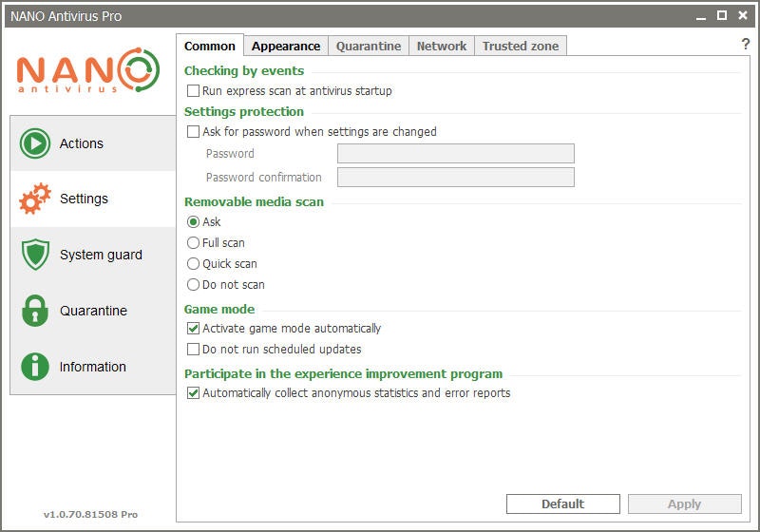Click the NANO antivirus logo
760x532 pixels.
tap(87, 70)
